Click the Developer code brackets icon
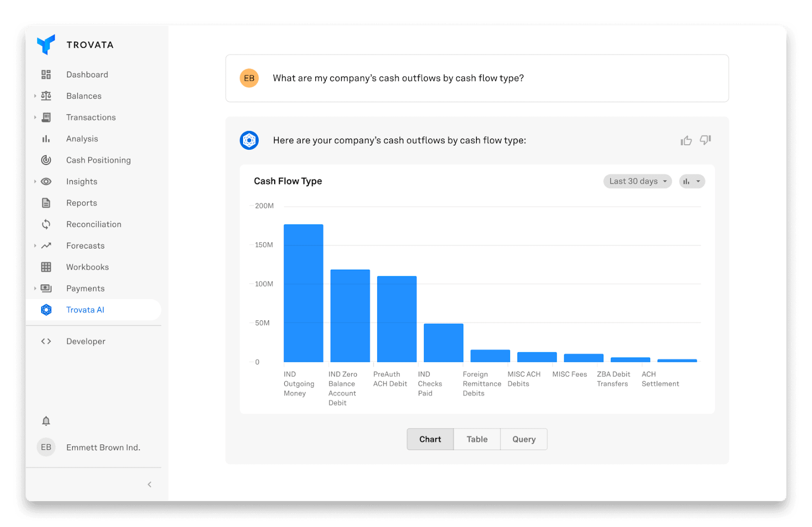This screenshot has height=527, width=812. 46,341
